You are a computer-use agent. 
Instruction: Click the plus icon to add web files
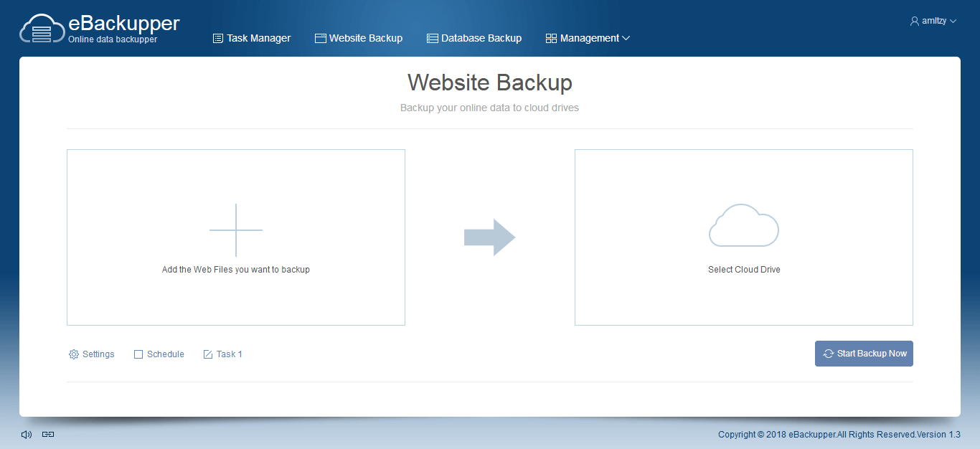[236, 230]
